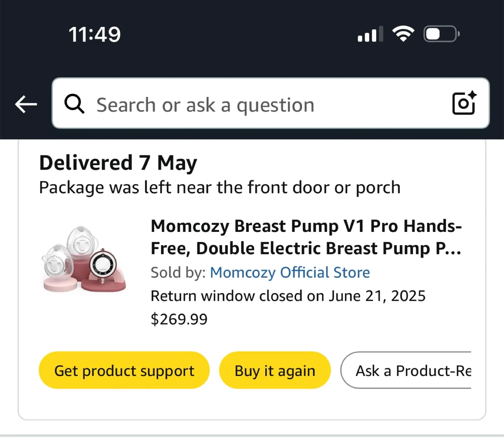Image resolution: width=504 pixels, height=447 pixels.
Task: Tap Buy it again for the breast pump
Action: click(x=275, y=370)
